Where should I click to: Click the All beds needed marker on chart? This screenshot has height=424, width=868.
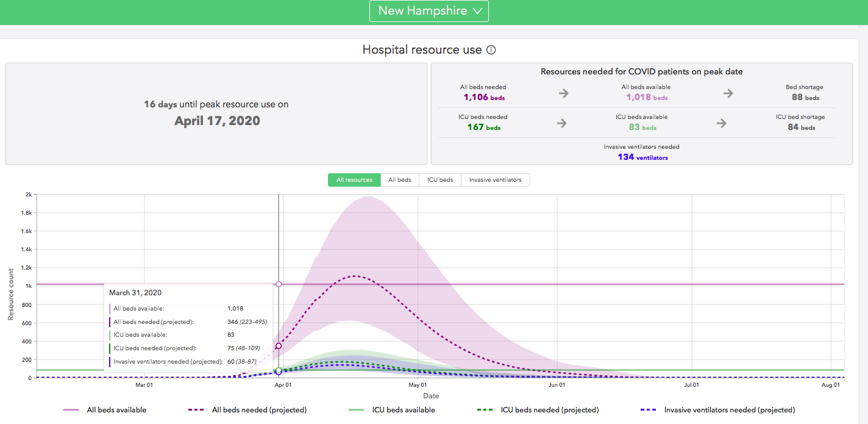click(x=279, y=346)
